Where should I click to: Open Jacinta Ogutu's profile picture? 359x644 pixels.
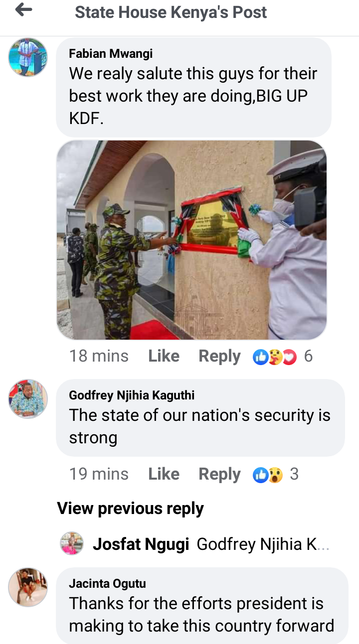28,587
